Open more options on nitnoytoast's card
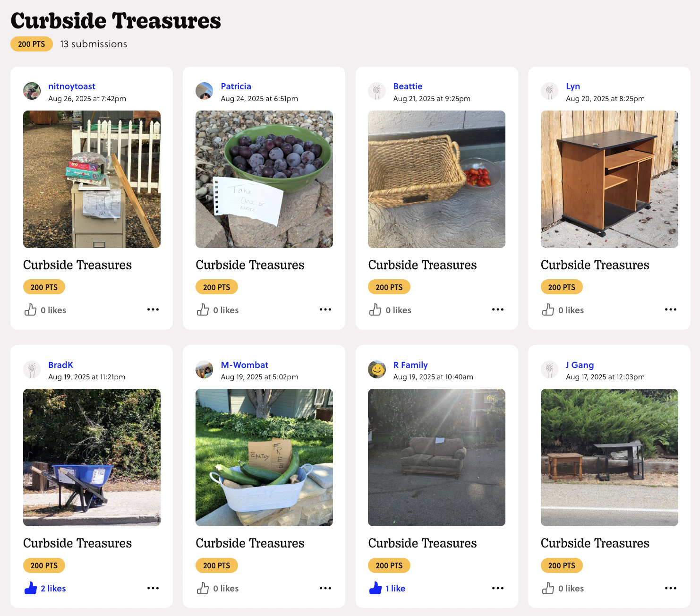The width and height of the screenshot is (700, 616). [x=153, y=309]
